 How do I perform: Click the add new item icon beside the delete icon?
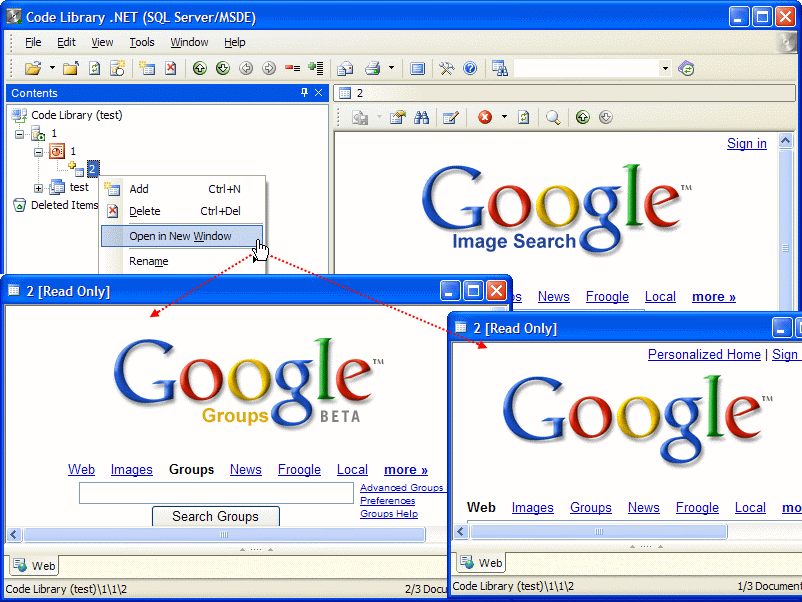click(147, 69)
